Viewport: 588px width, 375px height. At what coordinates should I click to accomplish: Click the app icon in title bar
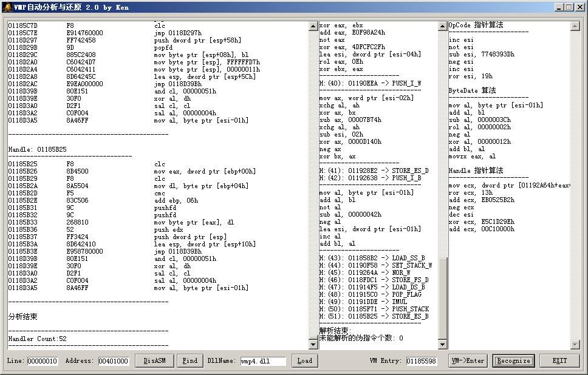click(x=7, y=7)
